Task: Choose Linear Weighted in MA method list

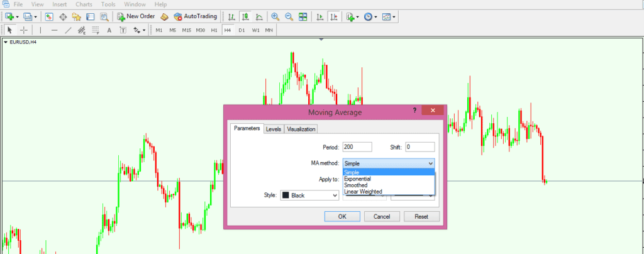Action: [389, 192]
